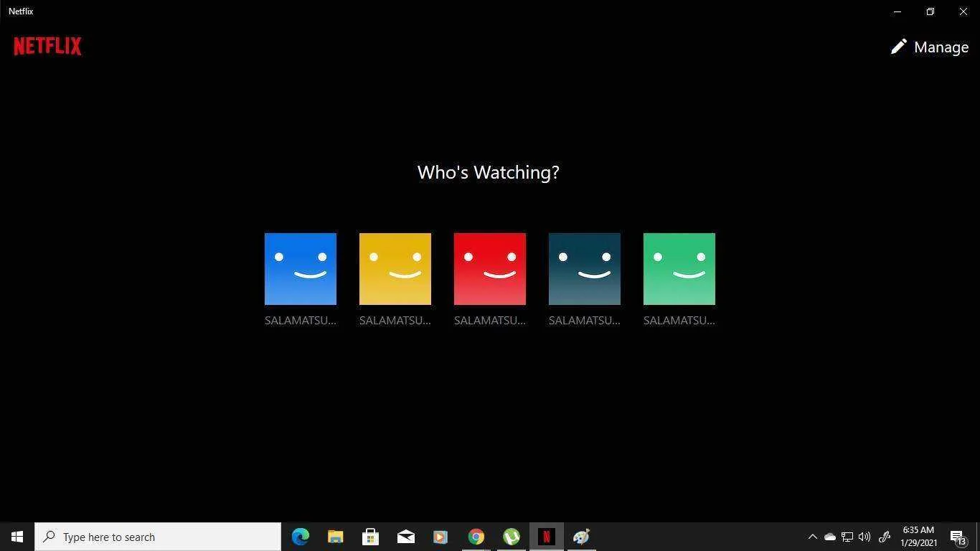Open Manage profiles
The width and height of the screenshot is (980, 551).
930,47
